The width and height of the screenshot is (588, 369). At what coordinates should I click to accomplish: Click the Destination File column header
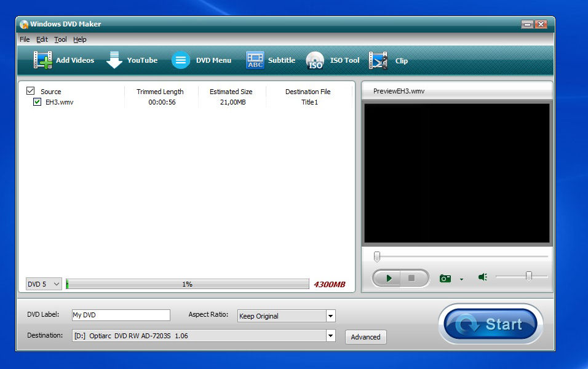tap(308, 92)
